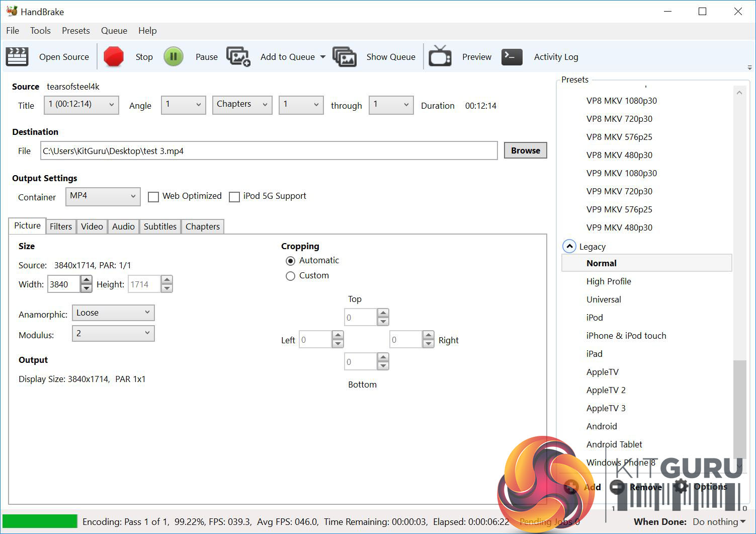Select the iPad preset
This screenshot has width=756, height=534.
coord(594,354)
